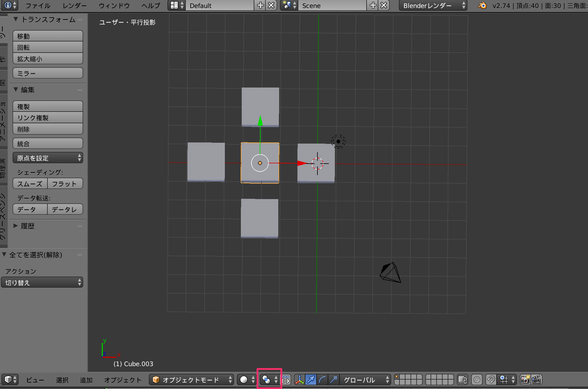Click the Default screen name field

coord(220,5)
